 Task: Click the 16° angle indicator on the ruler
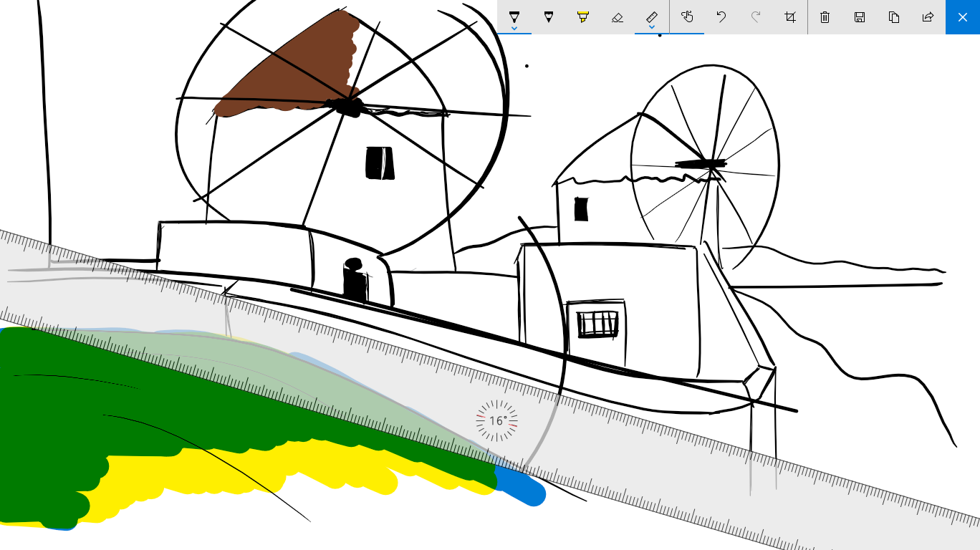point(497,421)
